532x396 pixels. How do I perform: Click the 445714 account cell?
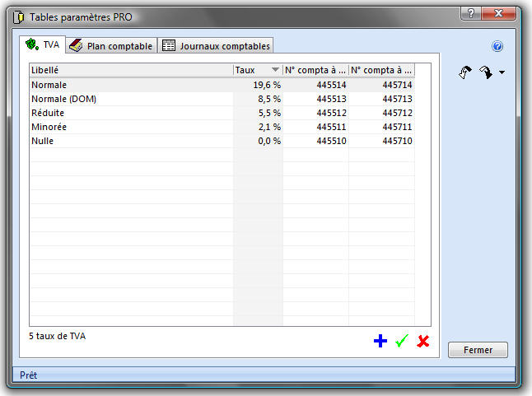[397, 85]
